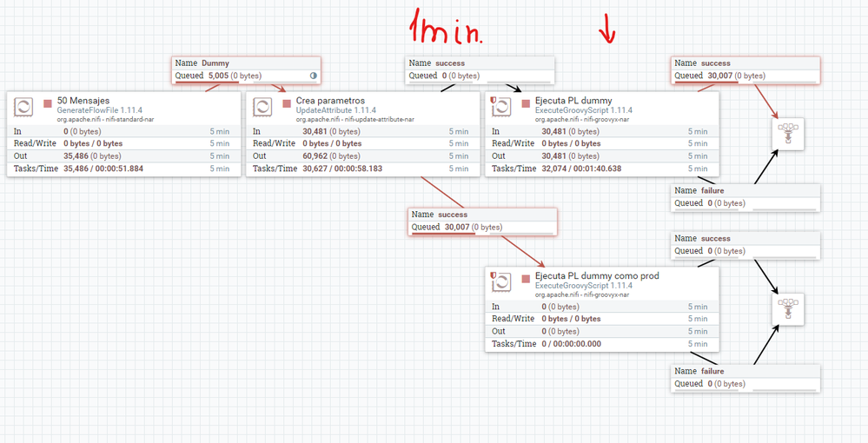Select success connection above lower funnel
Image resolution: width=868 pixels, height=443 pixels.
click(745, 245)
